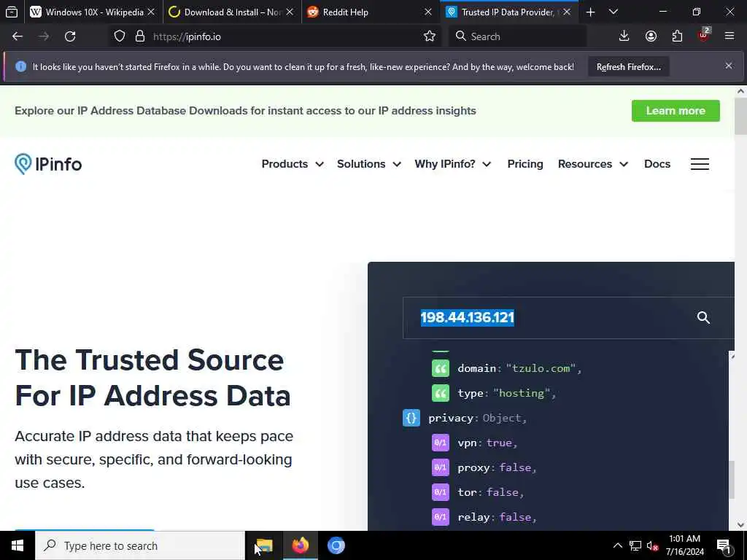
Task: Show hidden system tray icons
Action: (617, 545)
